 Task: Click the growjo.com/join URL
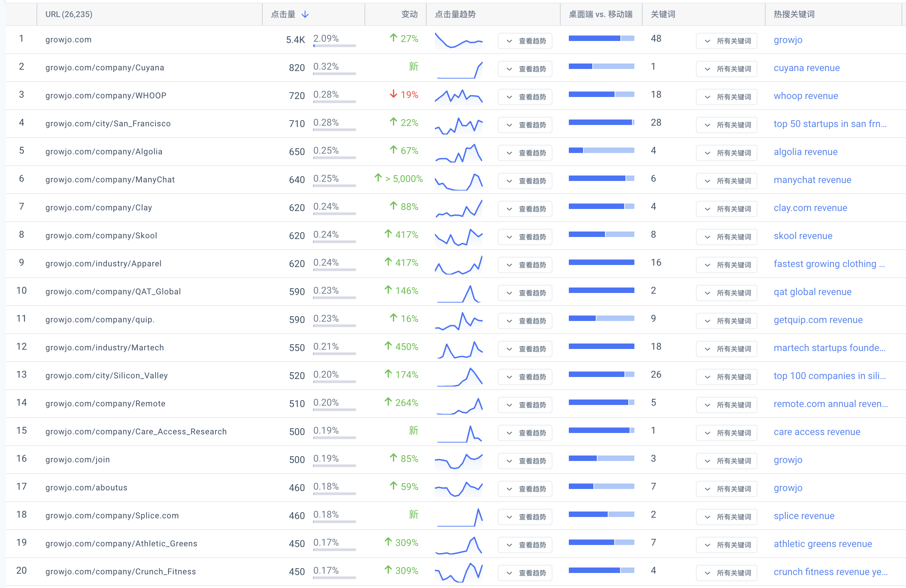(x=77, y=459)
